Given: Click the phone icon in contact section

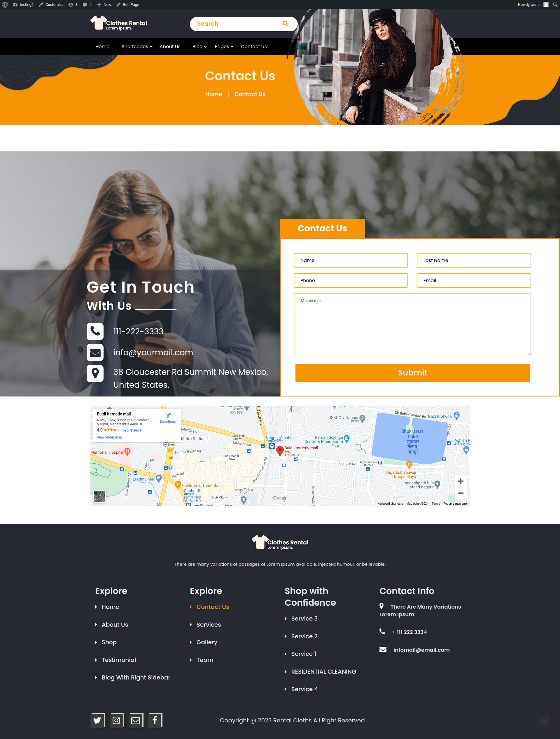Looking at the screenshot, I should [95, 331].
